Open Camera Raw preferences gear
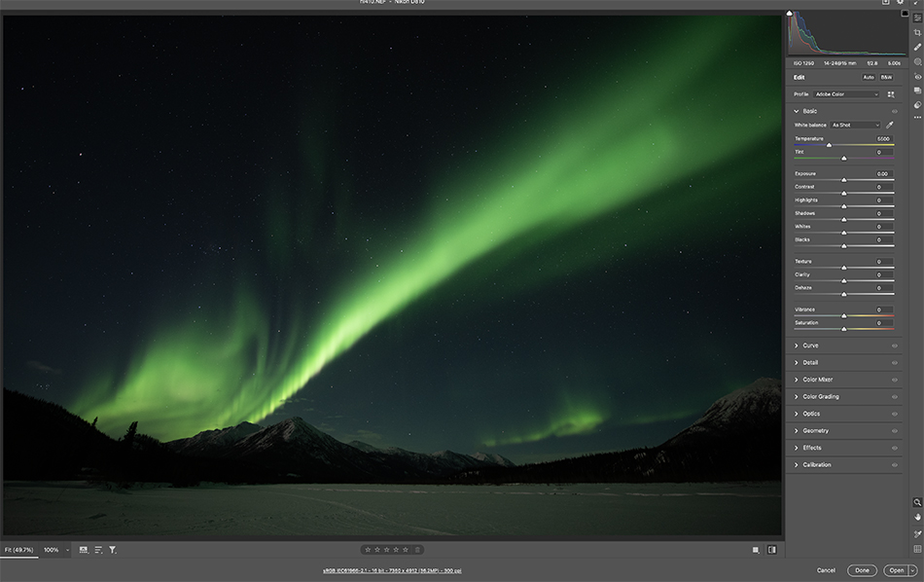Viewport: 924px width, 582px height. 901,2
